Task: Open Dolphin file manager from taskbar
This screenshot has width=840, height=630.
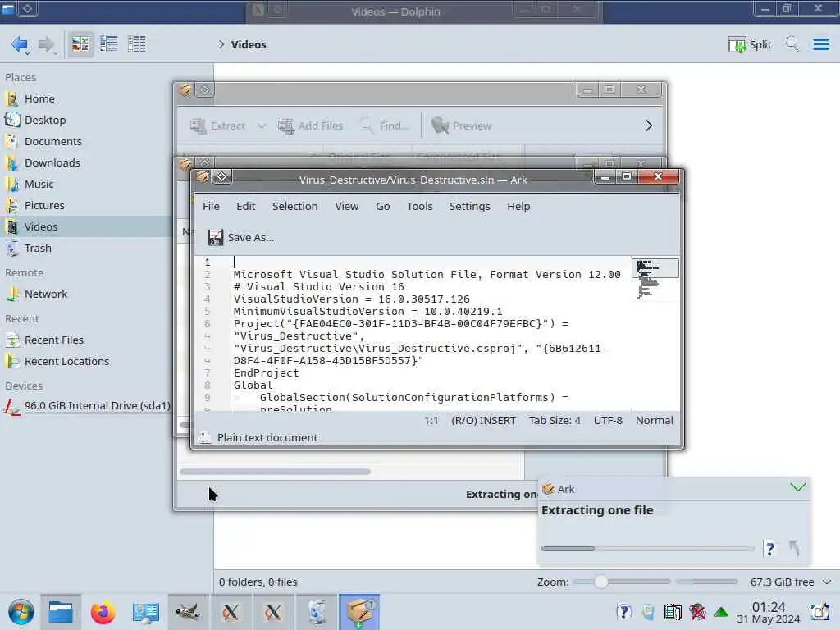Action: click(x=61, y=612)
